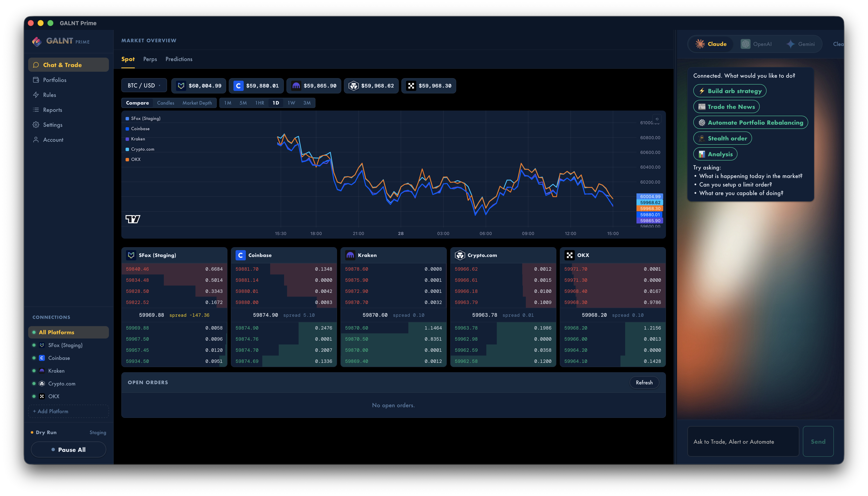Click the Rules lightning bolt icon
The width and height of the screenshot is (868, 496).
pyautogui.click(x=36, y=95)
